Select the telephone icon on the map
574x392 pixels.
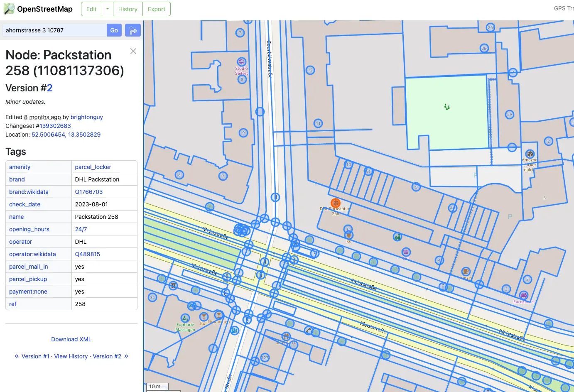pos(308,331)
